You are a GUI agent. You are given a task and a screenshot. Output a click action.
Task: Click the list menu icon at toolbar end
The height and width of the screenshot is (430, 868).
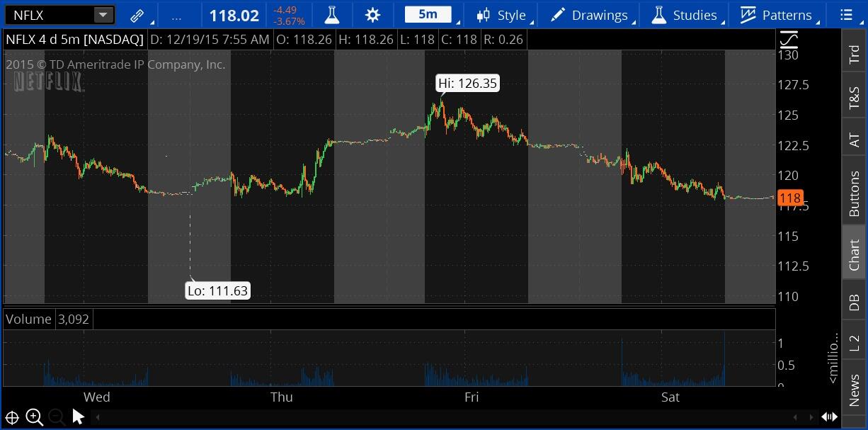[x=846, y=15]
